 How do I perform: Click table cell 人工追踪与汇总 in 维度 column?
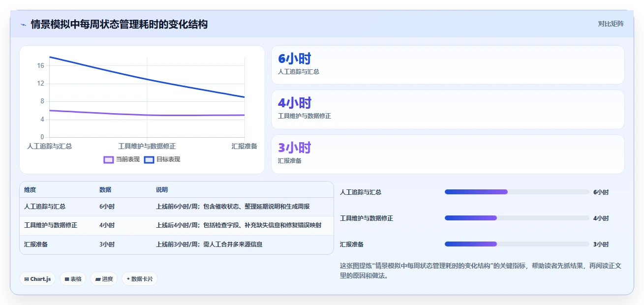pyautogui.click(x=45, y=207)
